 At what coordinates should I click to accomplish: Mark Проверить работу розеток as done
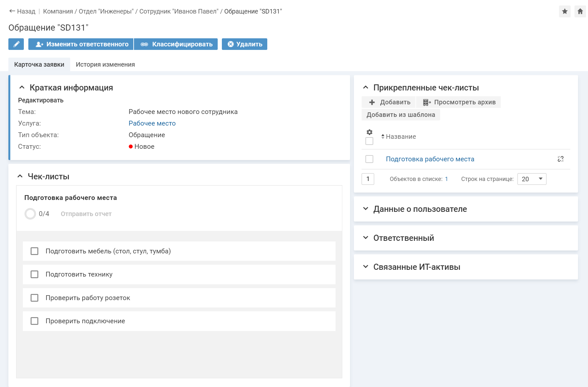[x=34, y=298]
